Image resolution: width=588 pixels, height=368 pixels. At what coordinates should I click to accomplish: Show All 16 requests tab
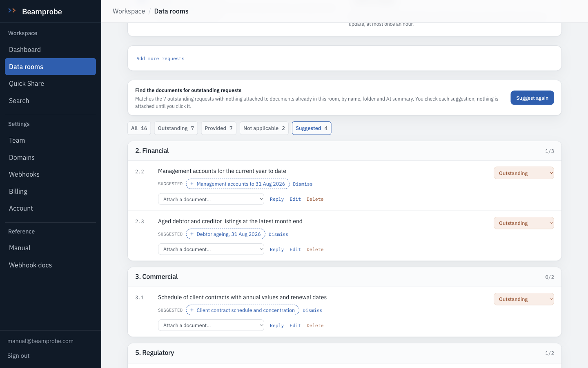pyautogui.click(x=139, y=128)
